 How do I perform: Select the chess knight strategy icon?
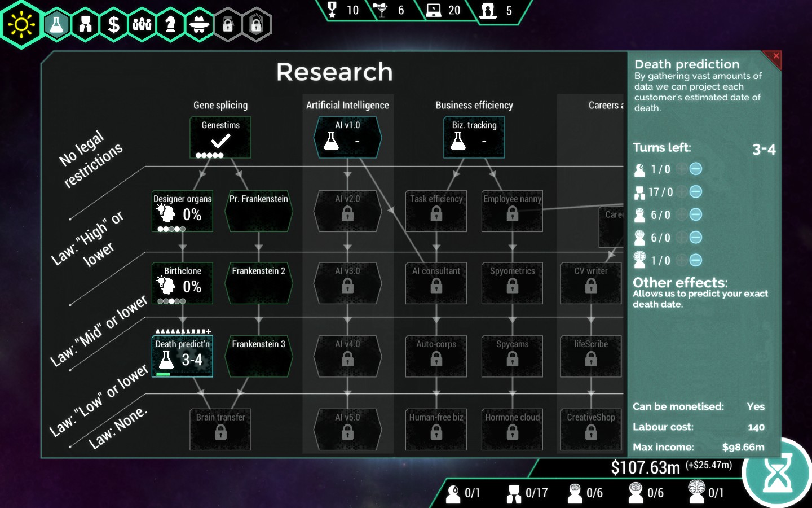(x=170, y=25)
